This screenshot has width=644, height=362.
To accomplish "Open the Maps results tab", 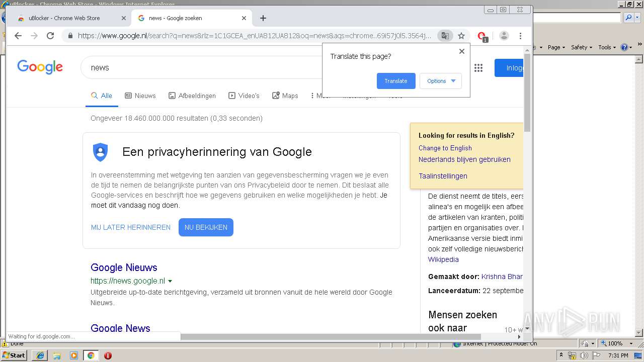I will 285,96.
